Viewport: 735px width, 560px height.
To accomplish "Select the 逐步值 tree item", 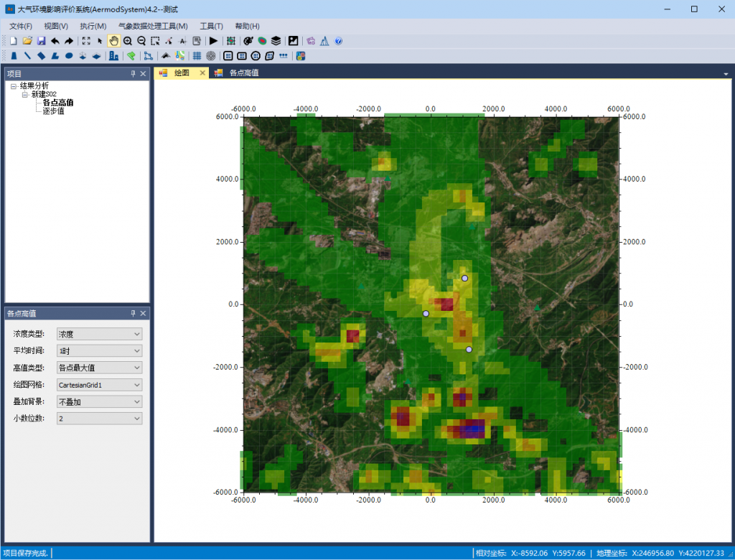I will point(53,111).
